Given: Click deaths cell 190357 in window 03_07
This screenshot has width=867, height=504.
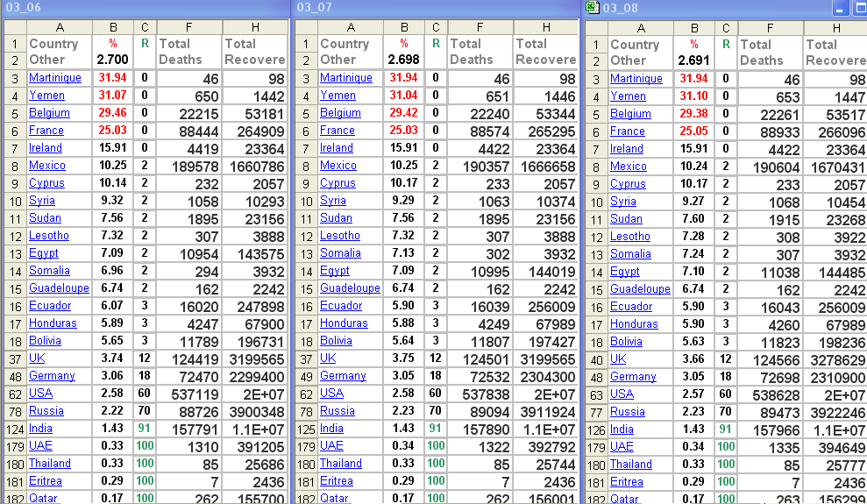Looking at the screenshot, I should [480, 166].
